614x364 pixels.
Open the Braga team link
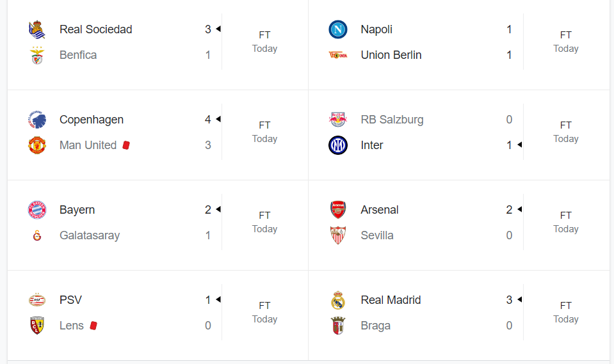[375, 326]
